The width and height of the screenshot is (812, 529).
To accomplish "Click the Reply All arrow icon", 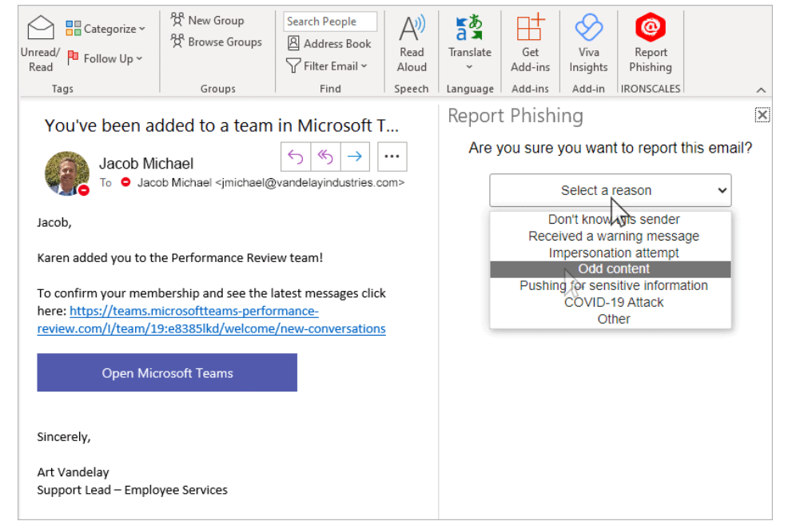I will pos(325,157).
